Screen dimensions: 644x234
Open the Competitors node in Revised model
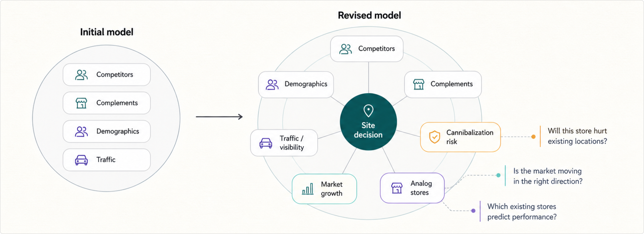click(x=367, y=49)
